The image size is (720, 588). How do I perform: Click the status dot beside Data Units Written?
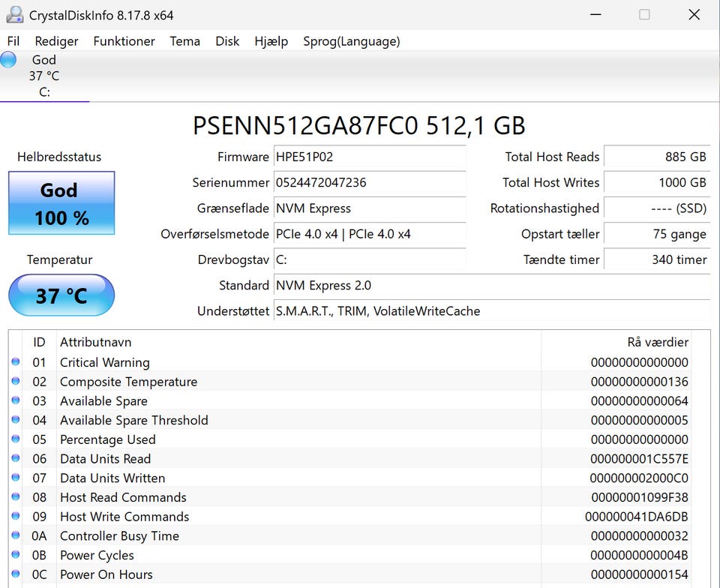pos(16,478)
